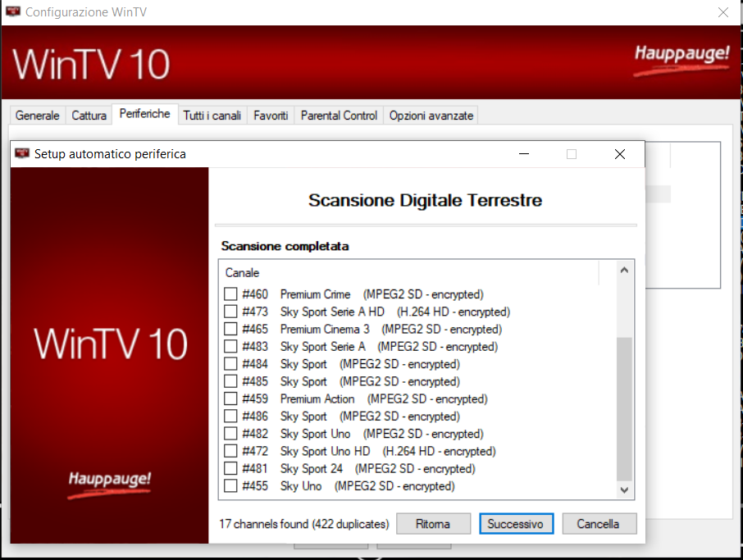This screenshot has height=560, width=743.
Task: Close the Configurazione WinTV window
Action: coord(723,12)
